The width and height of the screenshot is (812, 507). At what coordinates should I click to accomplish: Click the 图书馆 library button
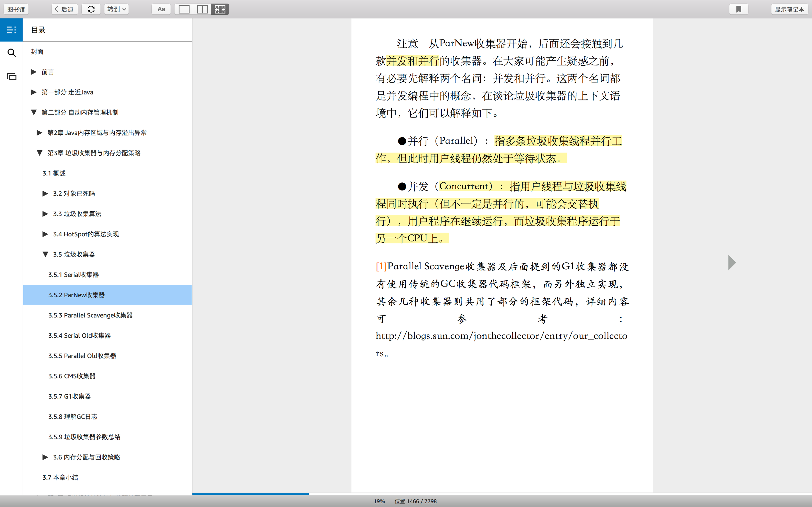pos(16,9)
